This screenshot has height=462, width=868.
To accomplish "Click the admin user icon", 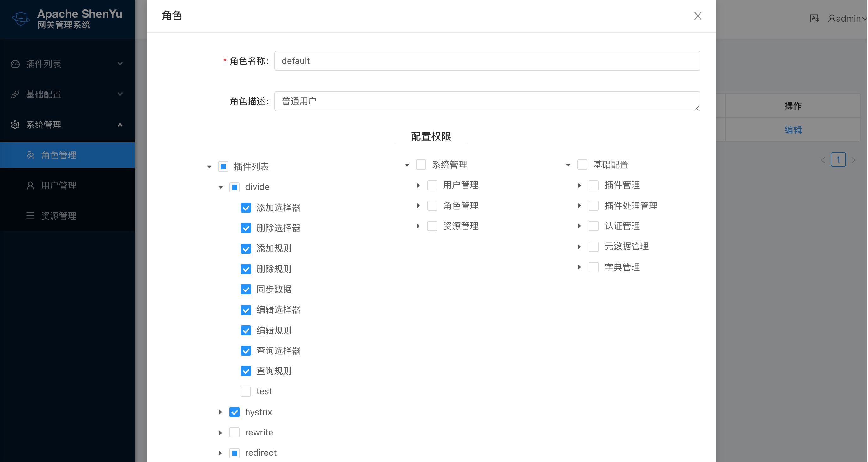I will (x=832, y=19).
